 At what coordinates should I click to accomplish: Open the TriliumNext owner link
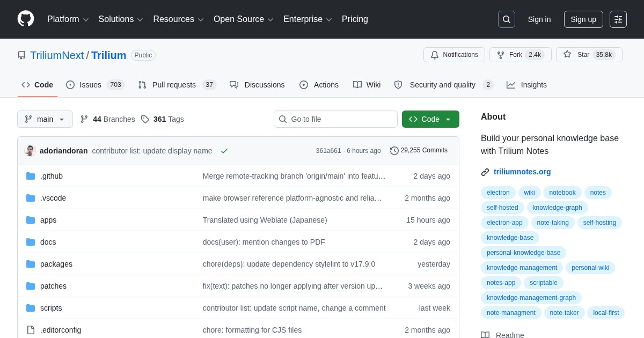click(57, 55)
